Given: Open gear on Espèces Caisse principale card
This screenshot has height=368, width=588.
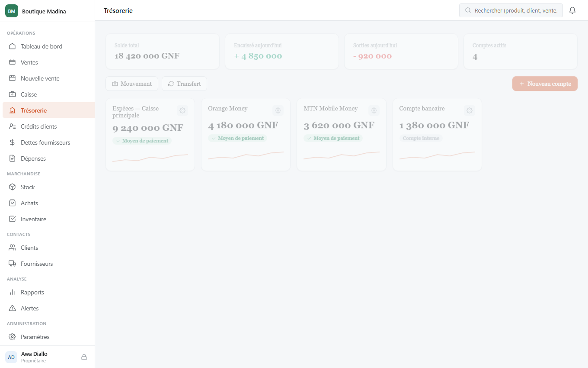Looking at the screenshot, I should (182, 110).
